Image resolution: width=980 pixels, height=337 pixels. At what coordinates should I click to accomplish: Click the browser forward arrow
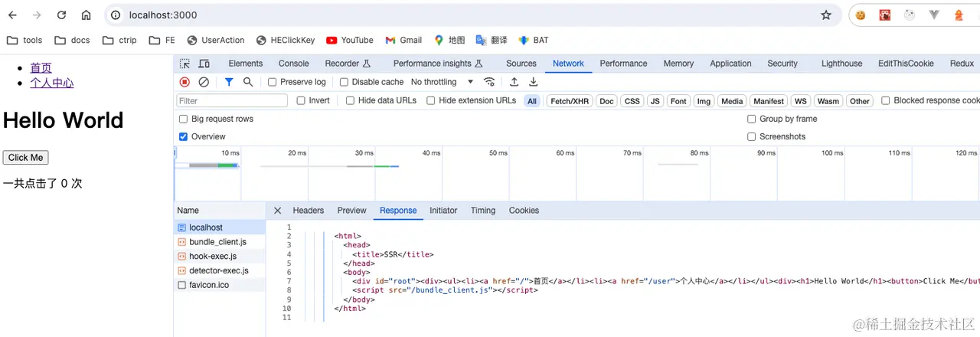click(x=38, y=15)
